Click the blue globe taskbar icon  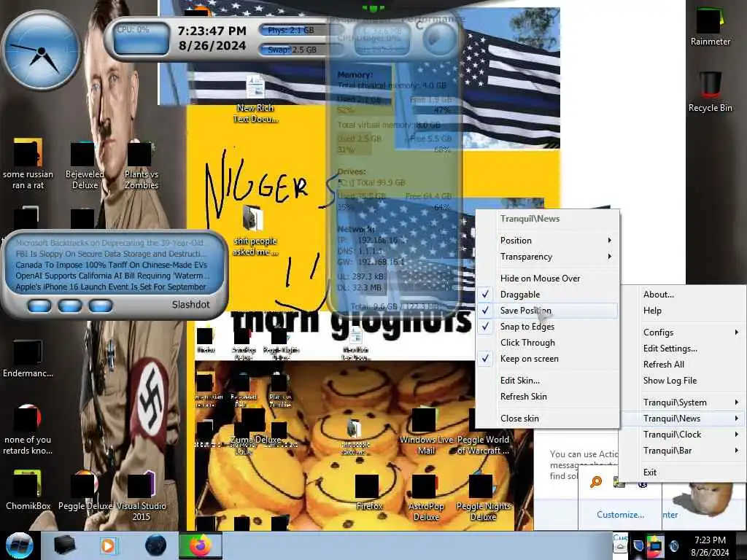point(155,545)
